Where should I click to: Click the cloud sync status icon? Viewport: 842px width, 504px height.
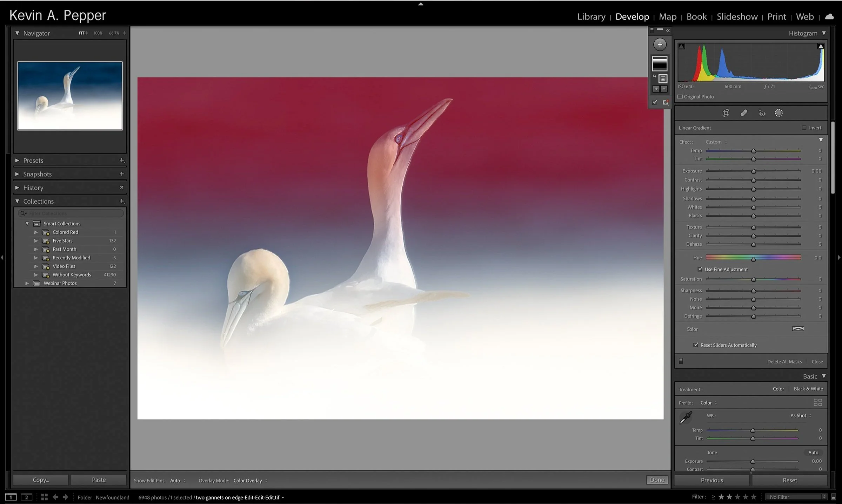829,16
